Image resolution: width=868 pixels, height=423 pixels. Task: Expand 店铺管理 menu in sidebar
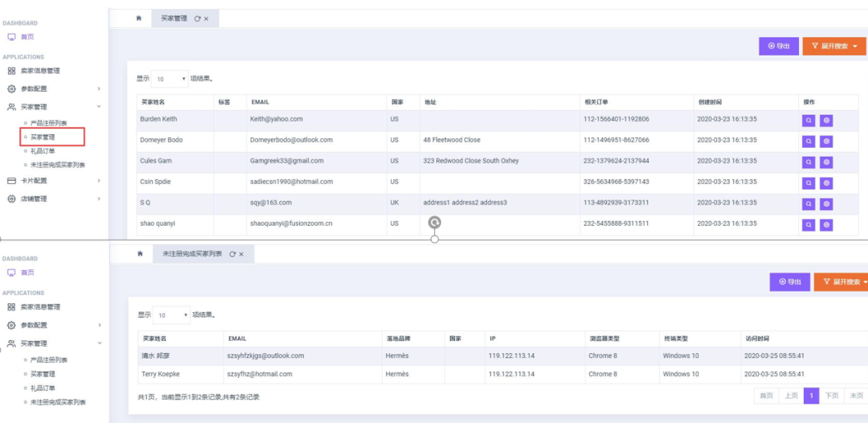(x=54, y=199)
